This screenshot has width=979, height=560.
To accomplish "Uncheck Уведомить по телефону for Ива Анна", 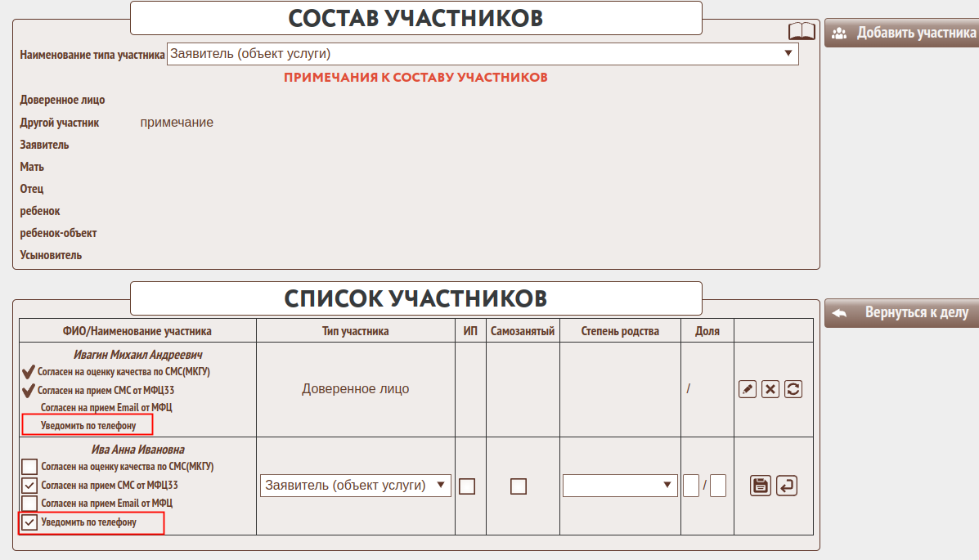I will coord(29,522).
